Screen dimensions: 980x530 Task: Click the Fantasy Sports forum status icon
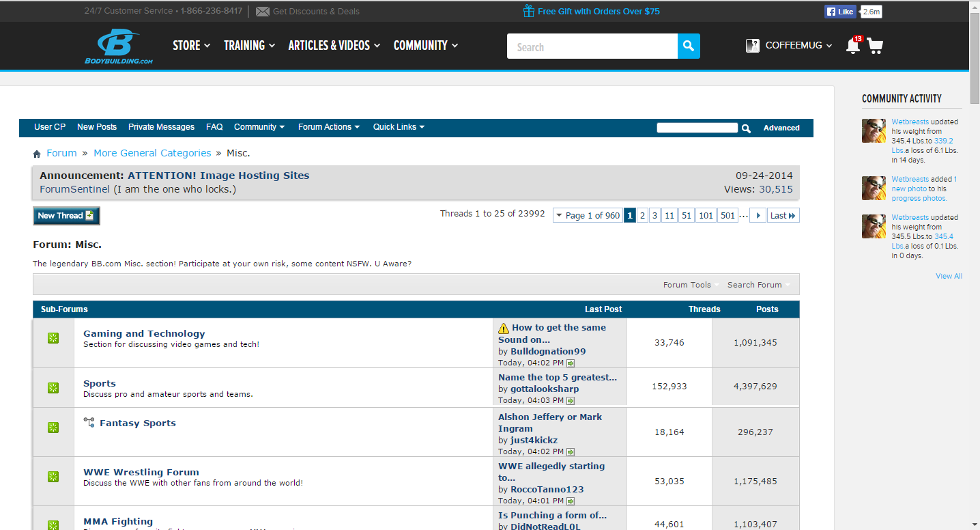(53, 428)
